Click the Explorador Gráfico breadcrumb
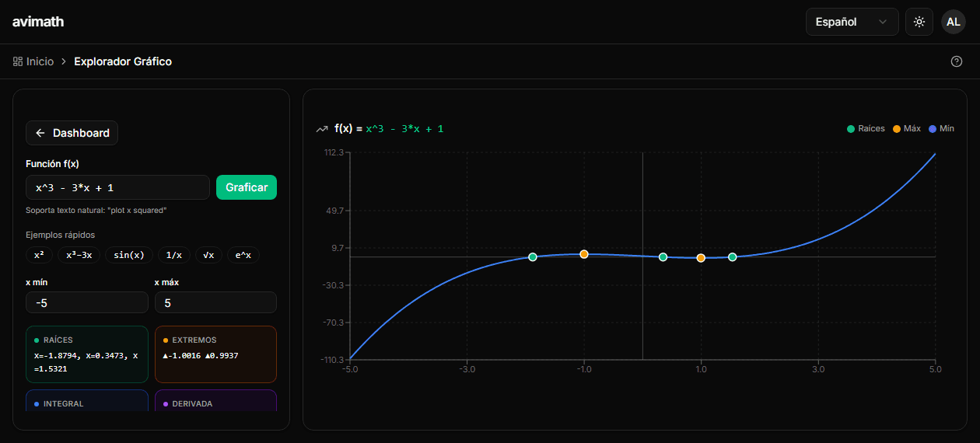This screenshot has height=443, width=980. click(123, 61)
